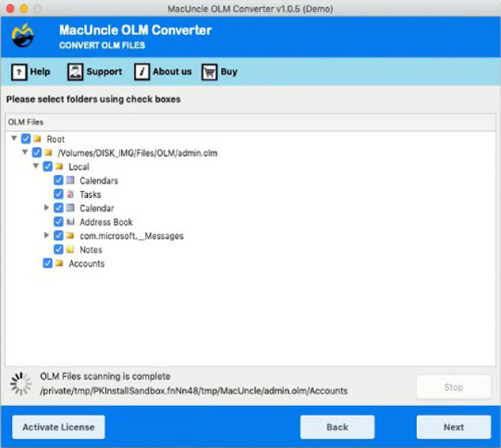Click the Calendars grid icon
501x448 pixels.
[x=70, y=180]
